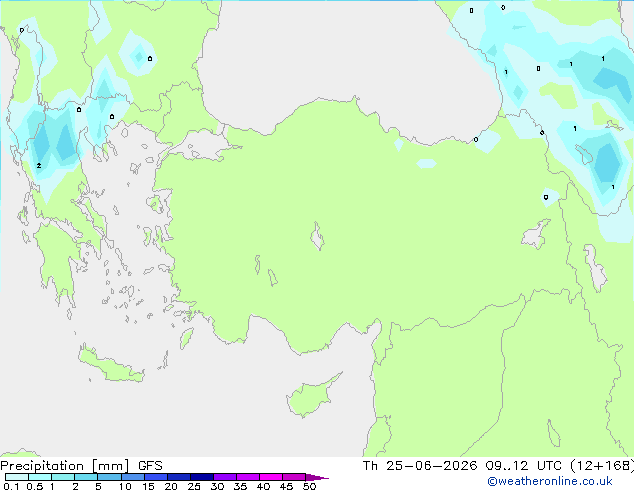Select the 35–40 mm legend color swatch
The width and height of the screenshot is (634, 490).
(248, 477)
